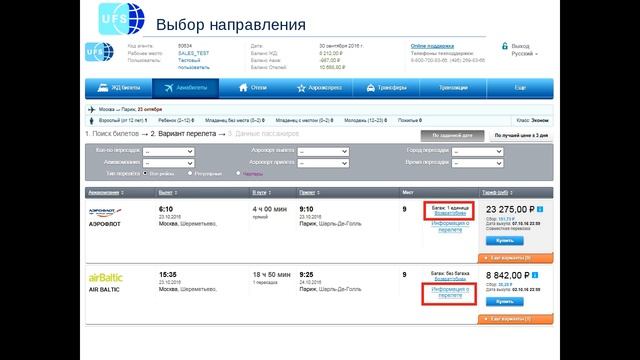Click the Выход logout link
This screenshot has width=640, height=360.
click(520, 46)
